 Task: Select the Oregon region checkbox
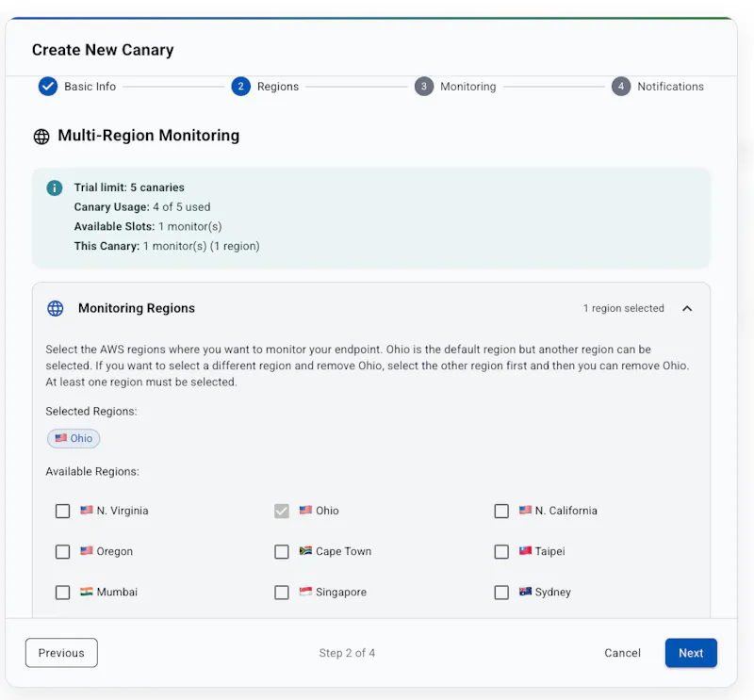[x=62, y=552]
